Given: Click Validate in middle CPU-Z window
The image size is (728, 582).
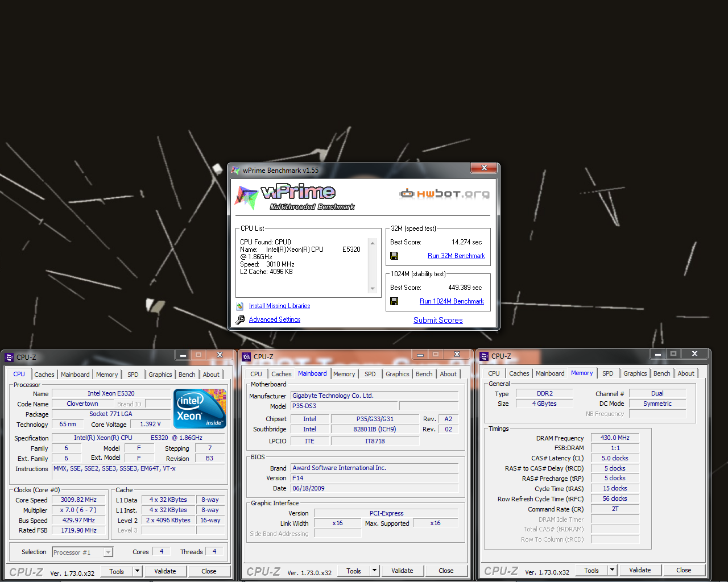Looking at the screenshot, I should pos(402,571).
